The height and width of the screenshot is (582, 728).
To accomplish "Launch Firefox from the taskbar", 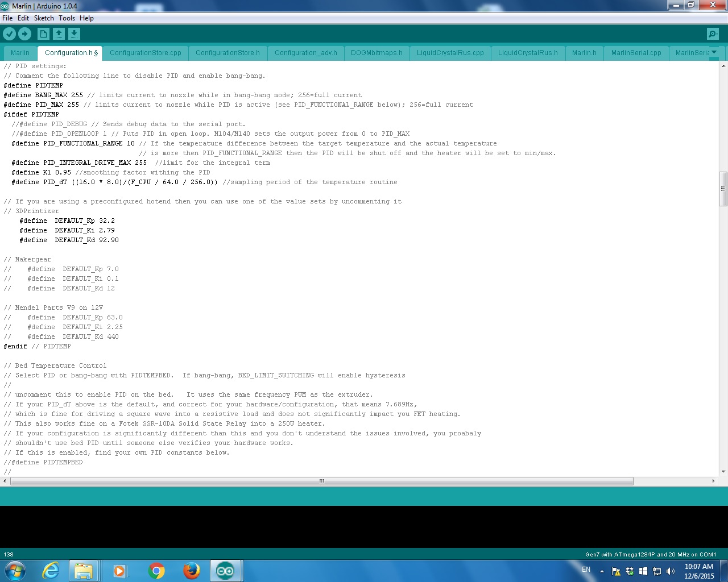I will pyautogui.click(x=192, y=571).
